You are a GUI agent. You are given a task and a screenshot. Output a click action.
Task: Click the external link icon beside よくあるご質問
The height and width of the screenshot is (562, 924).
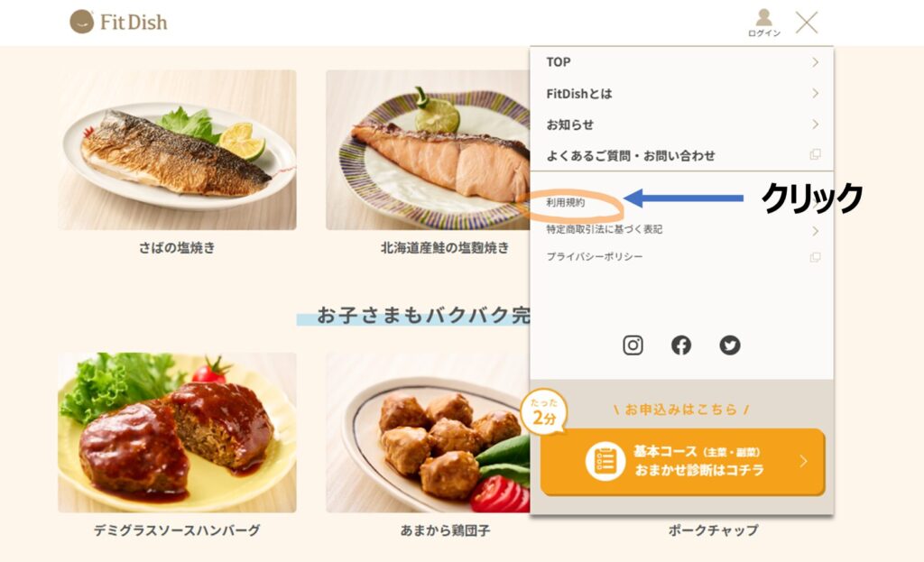(815, 154)
